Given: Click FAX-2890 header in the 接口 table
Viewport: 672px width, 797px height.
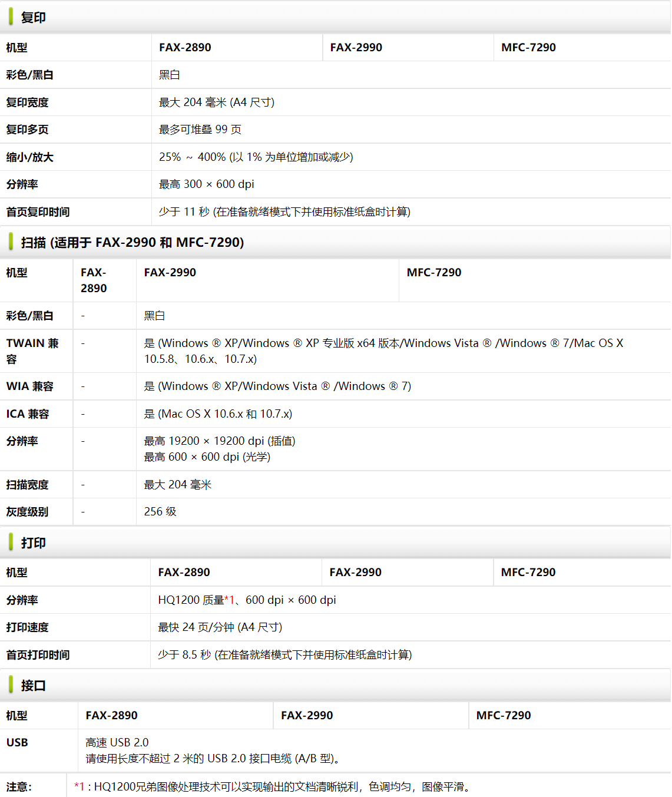Looking at the screenshot, I should [112, 716].
